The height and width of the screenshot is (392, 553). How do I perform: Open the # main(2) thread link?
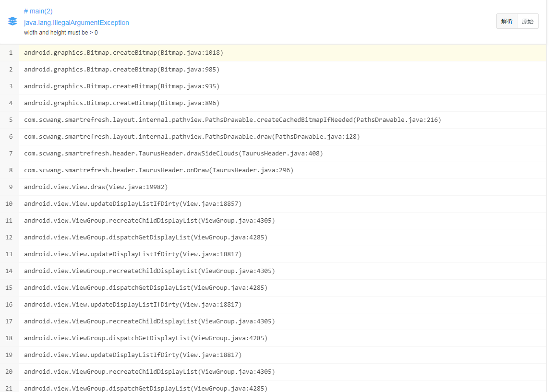pos(38,12)
